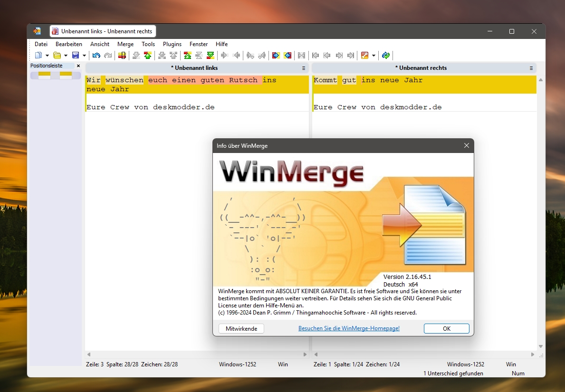Close the Positionsleiste panel
Viewport: 565px width, 392px height.
point(78,66)
